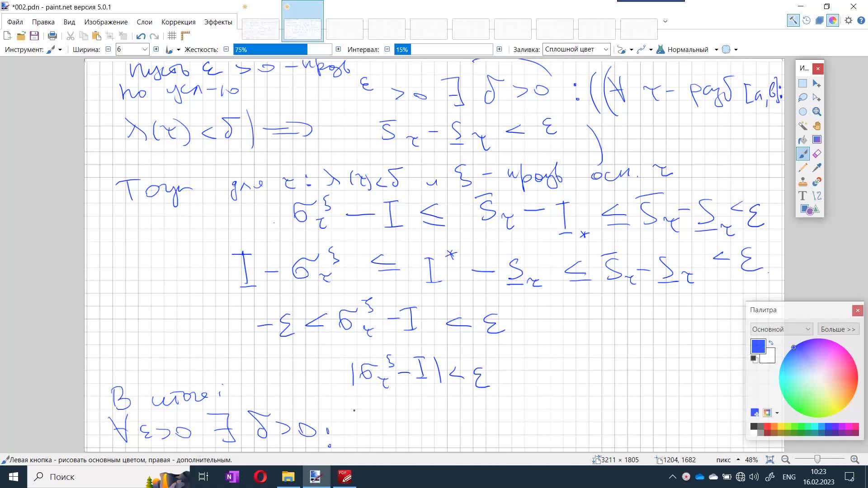
Task: Toggle the pixel grid view
Action: tap(172, 36)
